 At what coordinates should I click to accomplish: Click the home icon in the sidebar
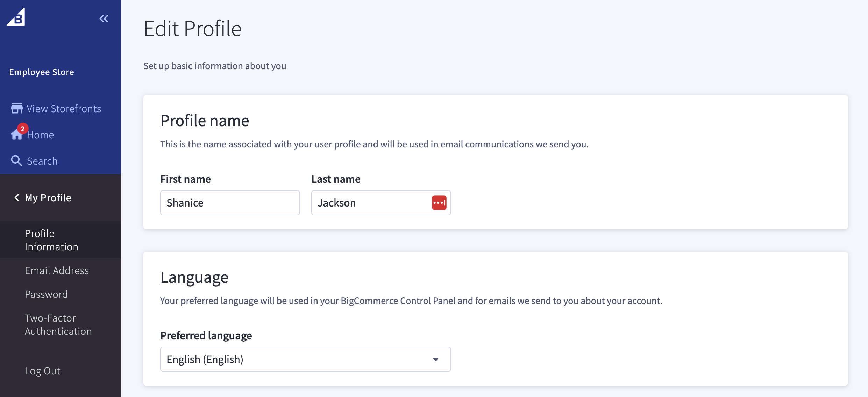click(x=17, y=135)
